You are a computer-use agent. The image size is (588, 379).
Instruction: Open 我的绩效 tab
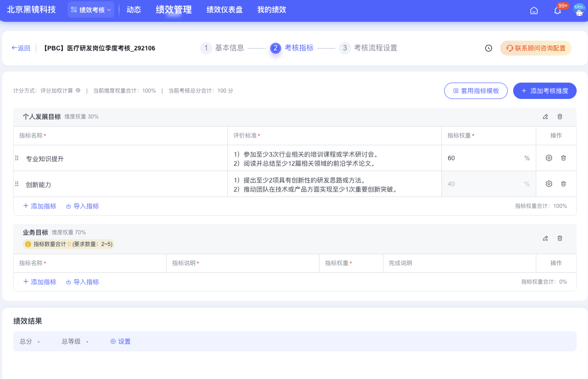271,10
